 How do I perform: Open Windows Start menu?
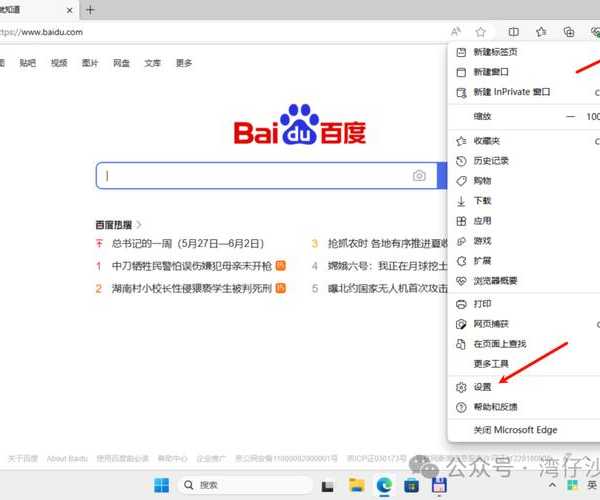pos(161,485)
